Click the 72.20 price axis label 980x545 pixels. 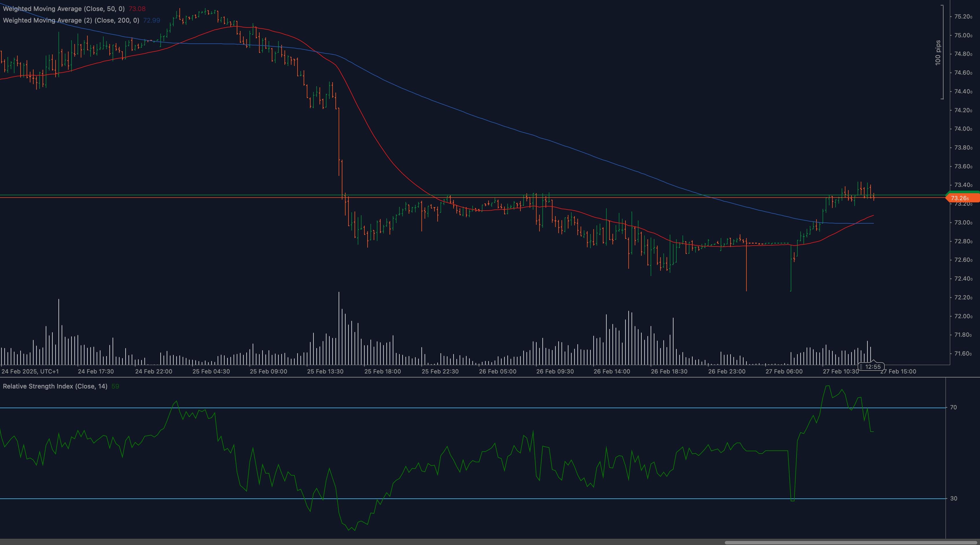963,297
